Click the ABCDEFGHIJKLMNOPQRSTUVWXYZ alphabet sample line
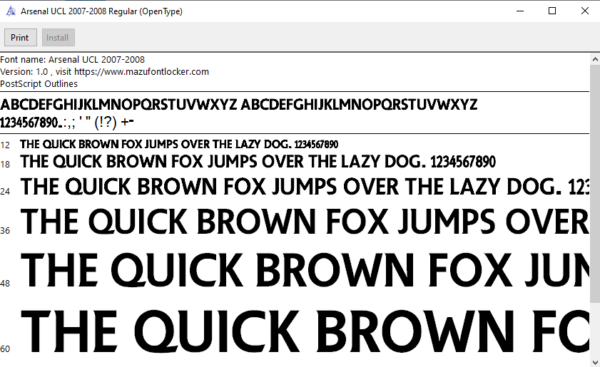600x367 pixels. tap(239, 104)
